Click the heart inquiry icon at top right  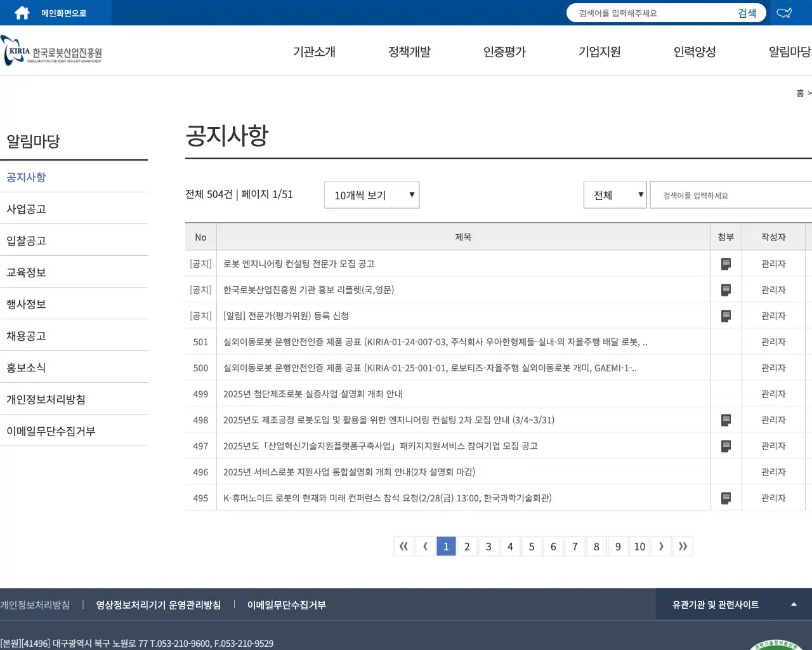click(784, 11)
